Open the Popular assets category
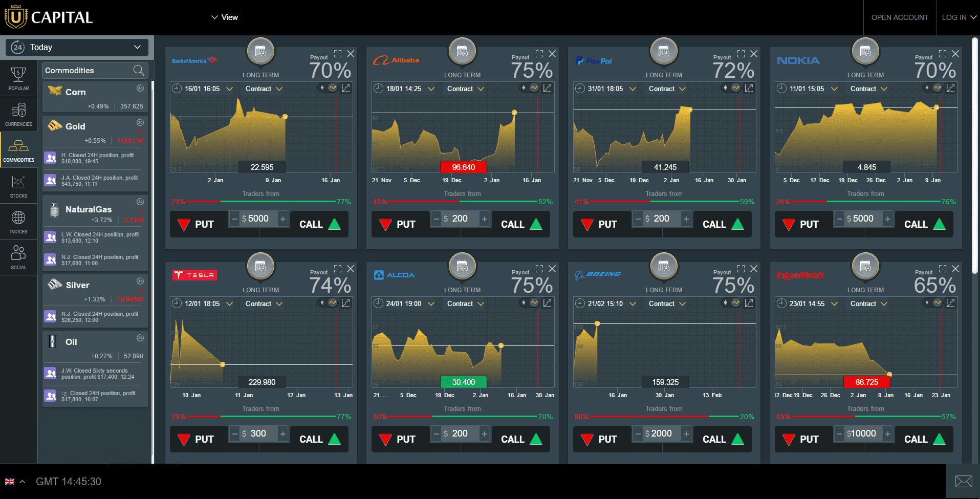This screenshot has height=499, width=980. [18, 78]
